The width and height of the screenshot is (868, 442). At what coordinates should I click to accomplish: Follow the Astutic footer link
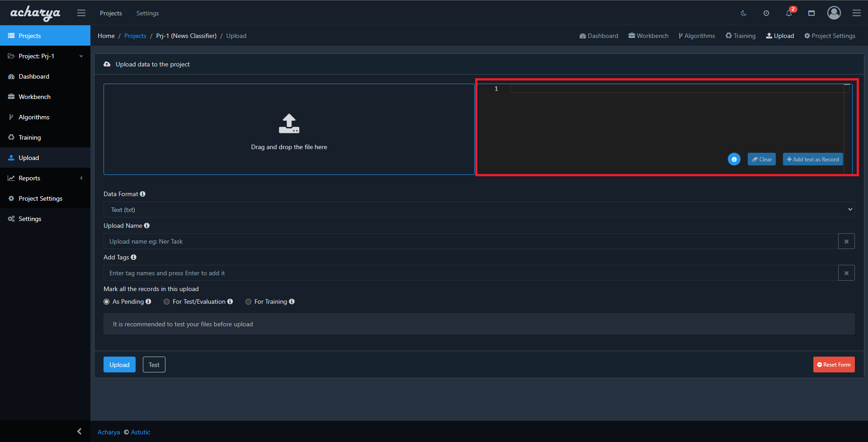[140, 432]
